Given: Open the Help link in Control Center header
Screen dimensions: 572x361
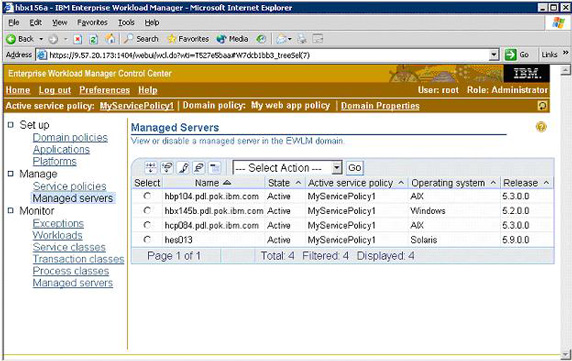Looking at the screenshot, I should click(x=148, y=90).
